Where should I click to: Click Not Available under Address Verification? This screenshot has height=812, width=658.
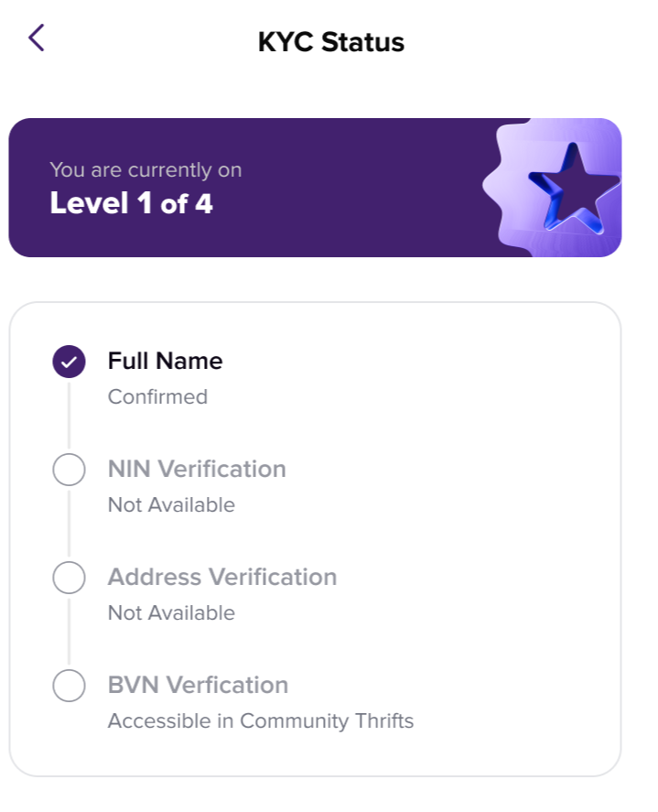click(x=171, y=613)
